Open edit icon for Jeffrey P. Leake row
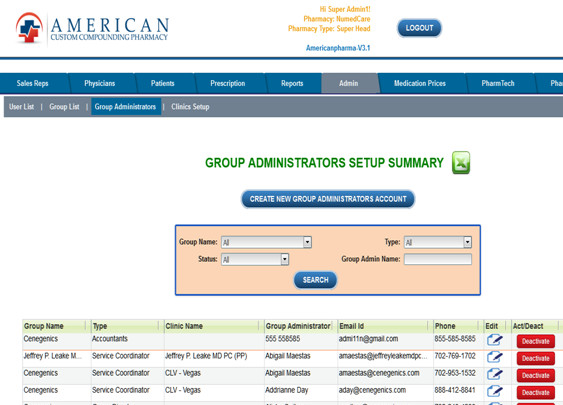Screen dimensions: 563x405 [495, 357]
